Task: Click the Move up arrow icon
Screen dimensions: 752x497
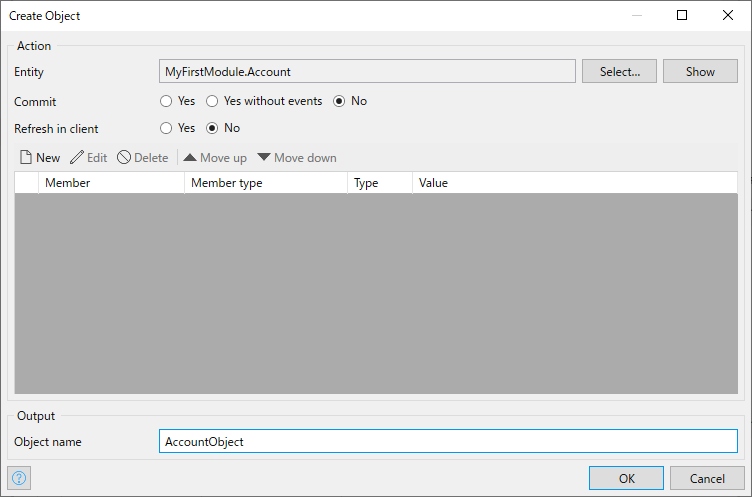Action: click(190, 157)
